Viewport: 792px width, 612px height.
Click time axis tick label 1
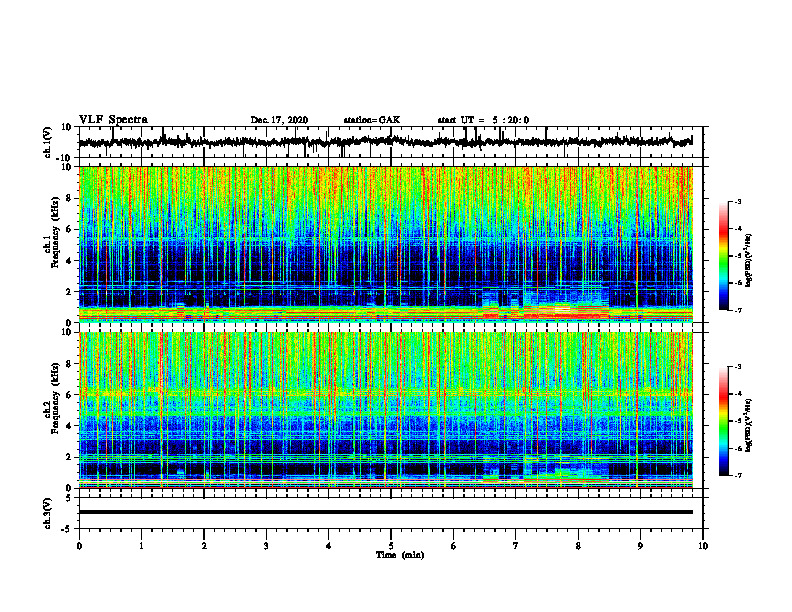click(141, 546)
